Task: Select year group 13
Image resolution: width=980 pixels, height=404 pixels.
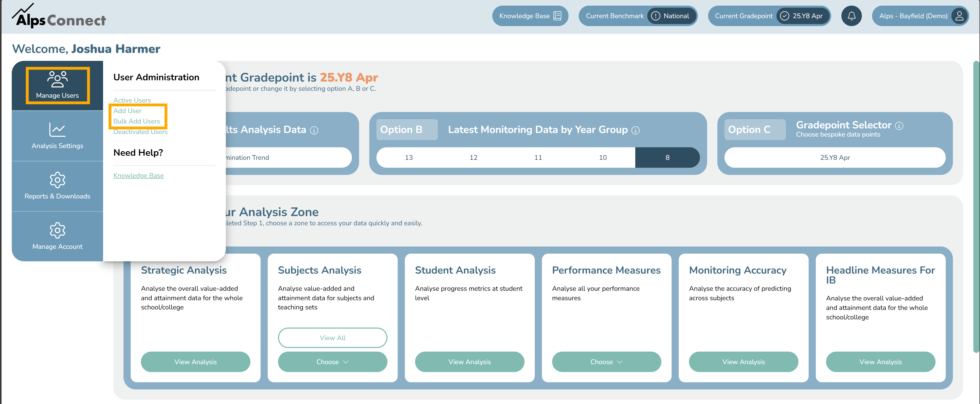Action: 409,158
